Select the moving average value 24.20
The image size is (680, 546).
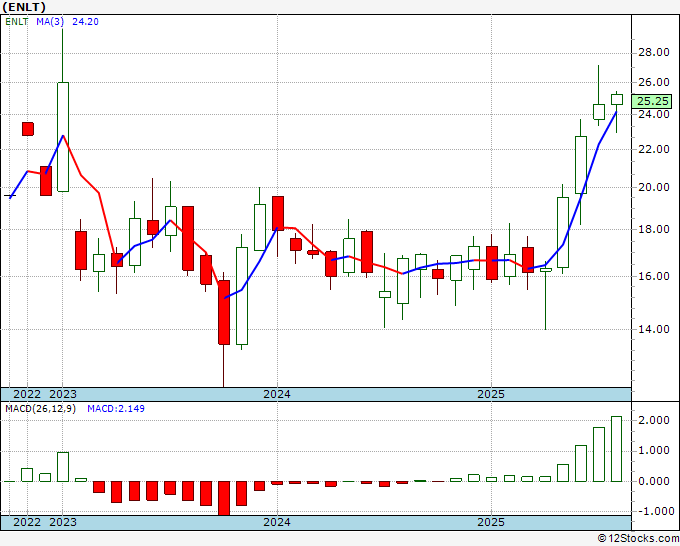[85, 22]
